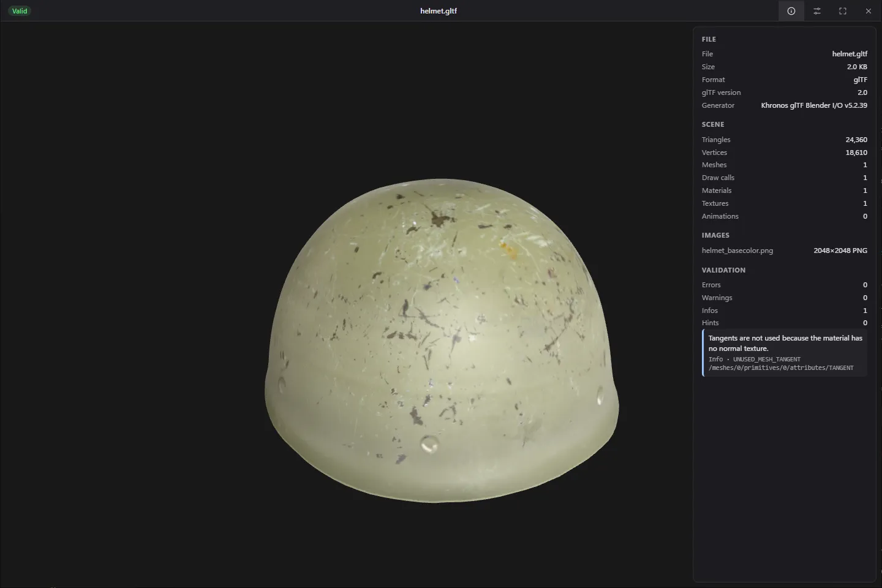Select the helmet.gltf title text
The image size is (882, 588).
(x=439, y=11)
